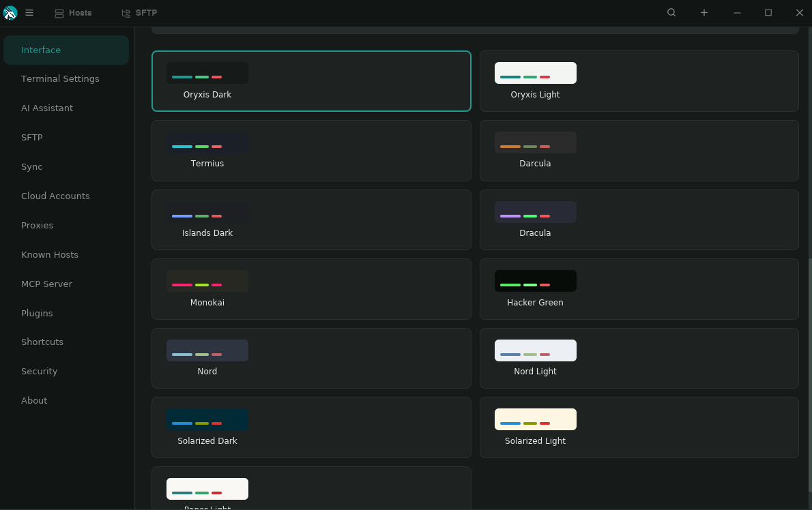
Task: Click the search magnifier icon
Action: (x=671, y=13)
